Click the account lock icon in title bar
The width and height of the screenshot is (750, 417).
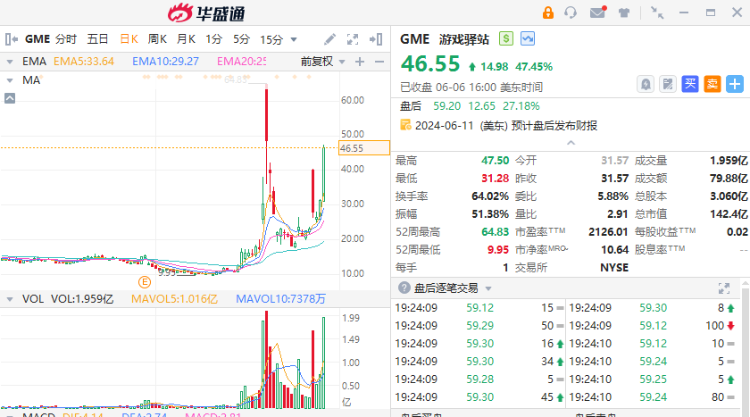(548, 13)
